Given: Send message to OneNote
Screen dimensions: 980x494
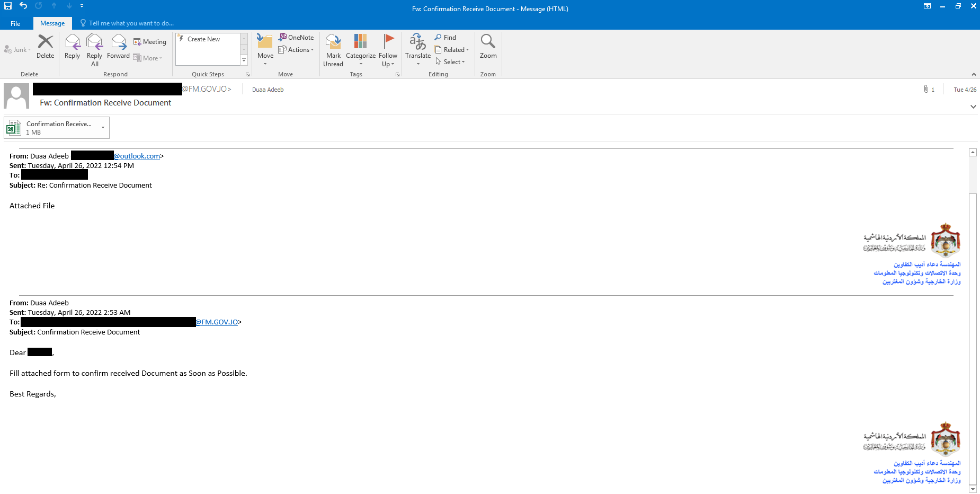Looking at the screenshot, I should pyautogui.click(x=296, y=38).
